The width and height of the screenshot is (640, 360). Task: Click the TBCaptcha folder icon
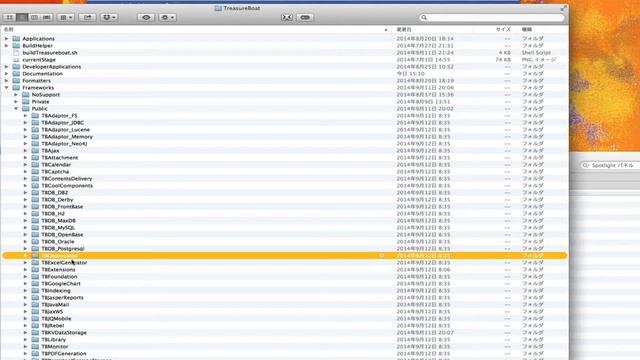coord(35,172)
